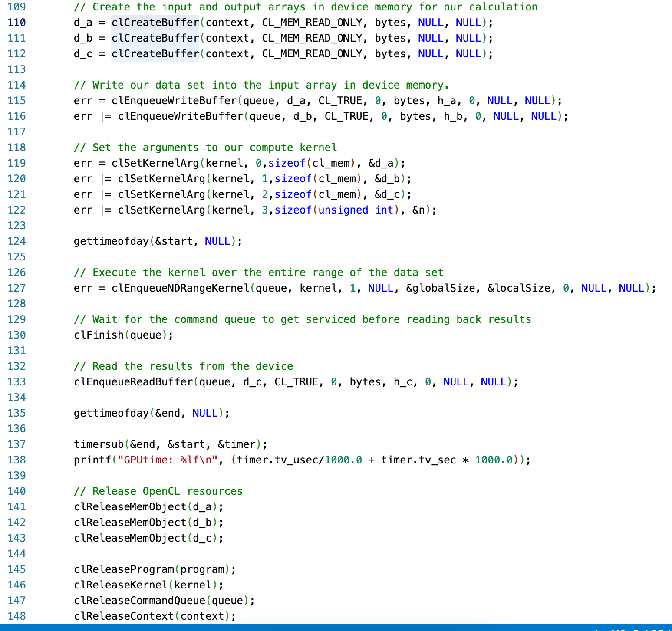The width and height of the screenshot is (672, 631).
Task: Click timer.tv_sec on line 138
Action: click(x=418, y=460)
